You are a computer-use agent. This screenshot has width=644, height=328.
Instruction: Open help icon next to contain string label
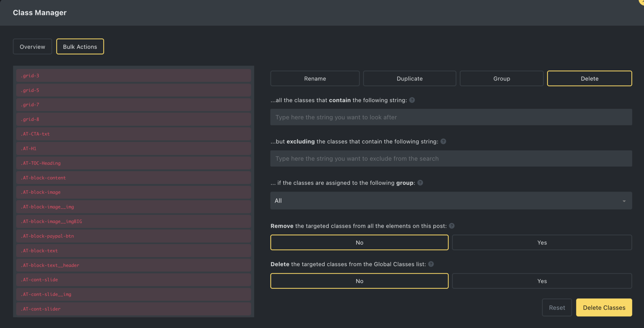[x=412, y=100]
